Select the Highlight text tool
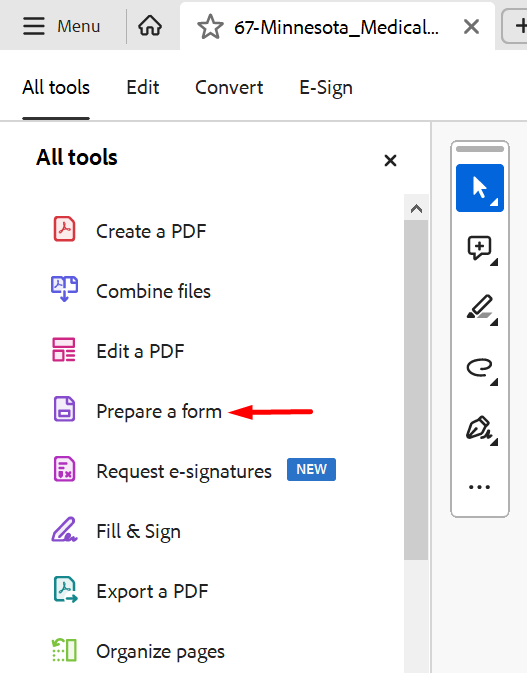The image size is (527, 673). [480, 308]
